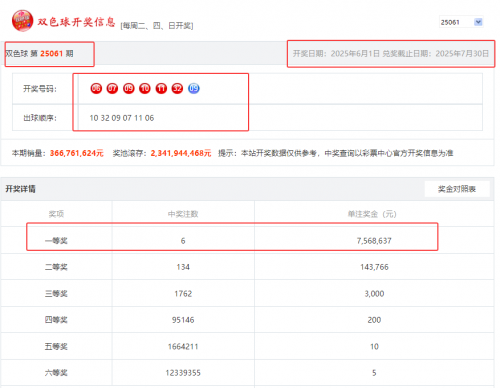
Task: Click the third prize amount 3,000
Action: point(374,294)
